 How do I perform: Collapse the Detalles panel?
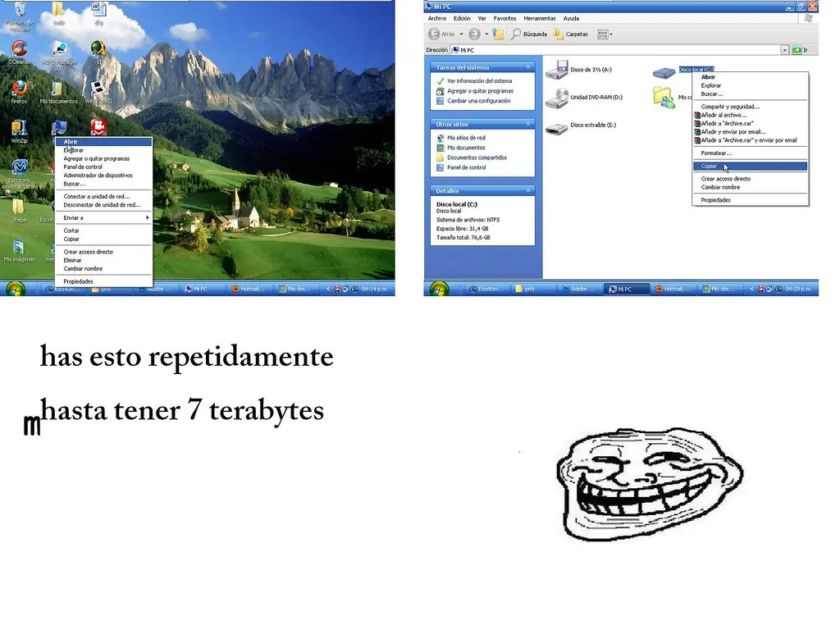click(x=528, y=190)
